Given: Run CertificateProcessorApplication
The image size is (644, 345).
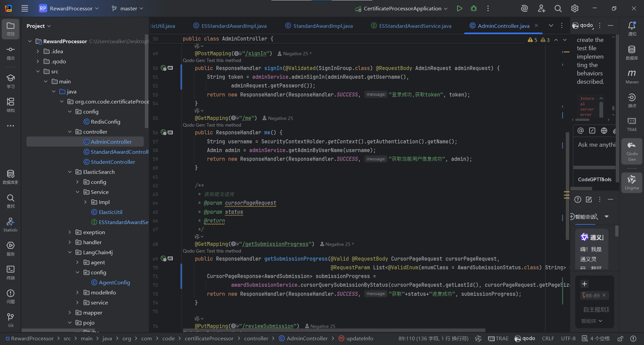Looking at the screenshot, I should pyautogui.click(x=460, y=8).
